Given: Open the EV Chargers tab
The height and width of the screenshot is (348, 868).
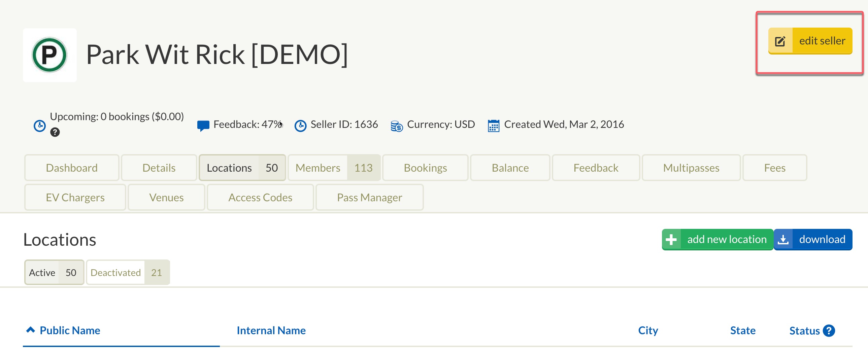Looking at the screenshot, I should click(75, 198).
